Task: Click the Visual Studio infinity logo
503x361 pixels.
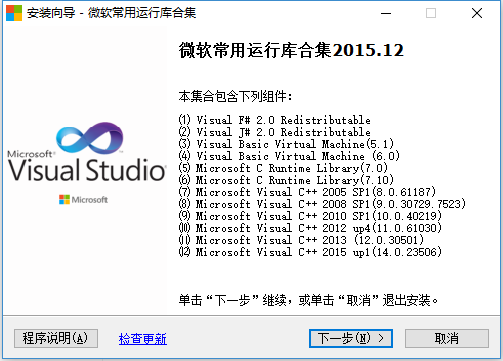Action: point(90,137)
